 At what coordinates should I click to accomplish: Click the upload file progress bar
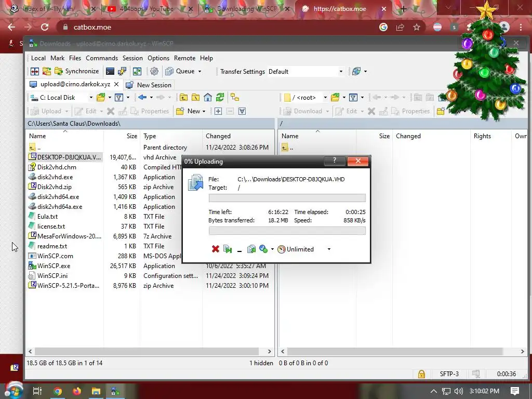pyautogui.click(x=287, y=198)
